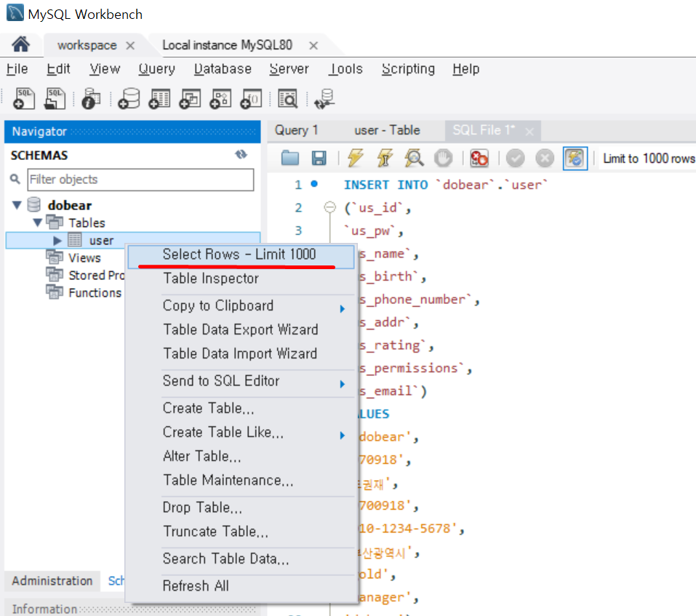Screen dimensions: 696x616
Task: Choose Create Table... menu entry
Action: point(241,408)
